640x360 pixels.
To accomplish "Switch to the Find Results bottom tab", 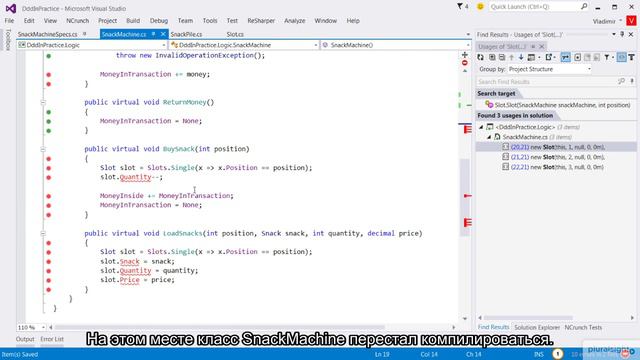I will pos(493,327).
